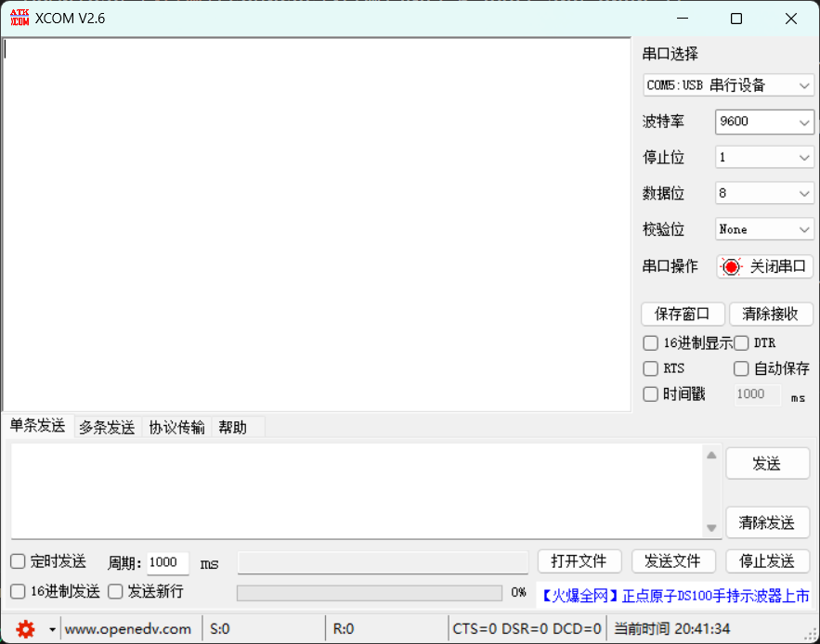Click the R:0 received counter
The image size is (820, 644).
tap(344, 629)
